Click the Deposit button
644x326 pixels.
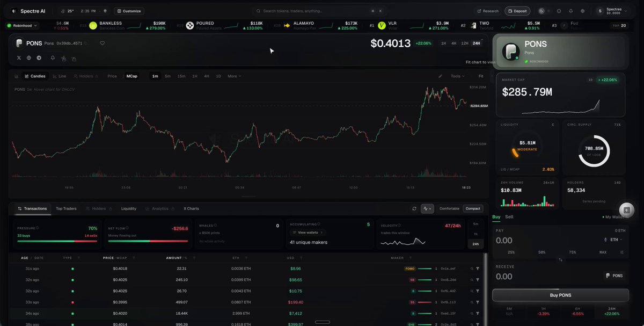[517, 11]
